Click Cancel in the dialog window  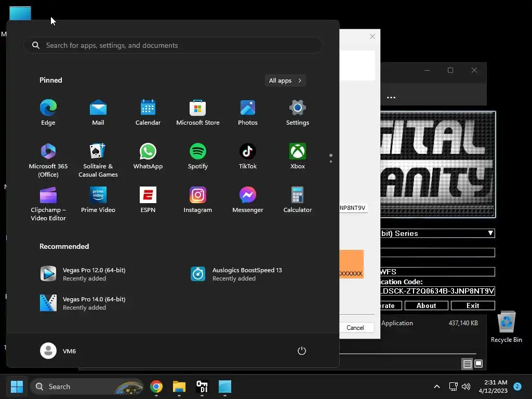click(355, 327)
